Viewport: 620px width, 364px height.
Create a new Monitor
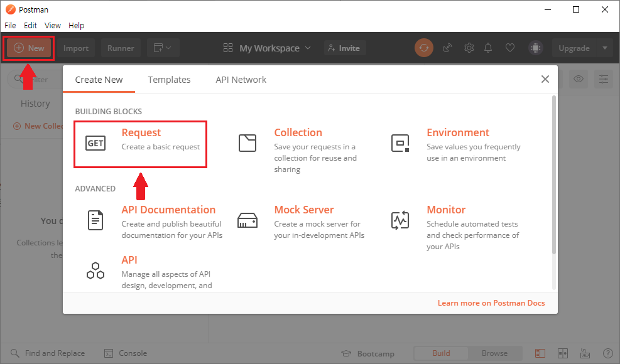coord(446,210)
